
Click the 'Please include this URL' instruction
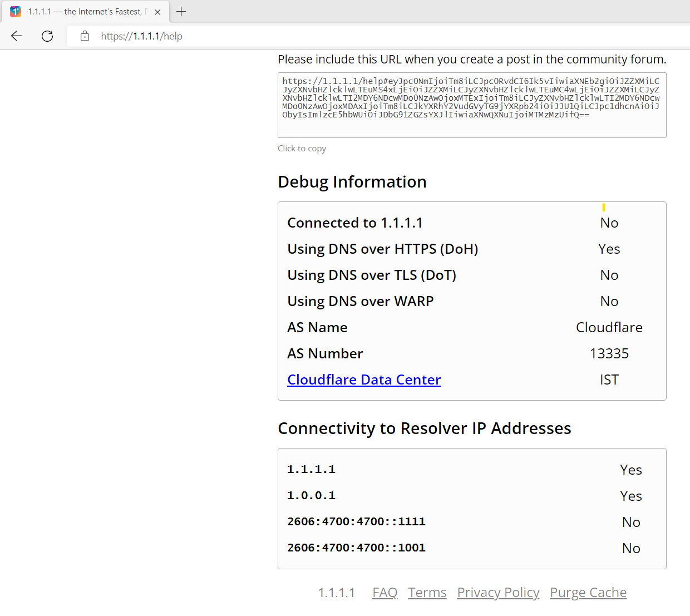(x=472, y=60)
